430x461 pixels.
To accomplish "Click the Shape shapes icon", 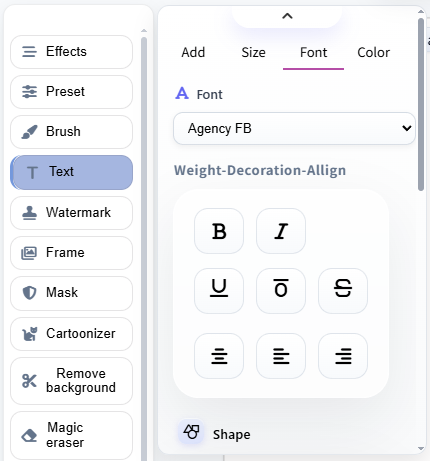I will tap(191, 432).
